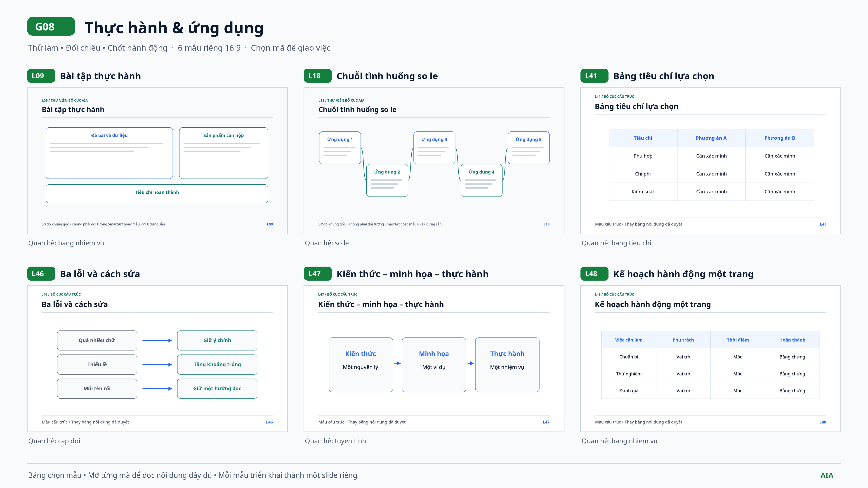
Task: Select the L18 code badge
Action: tap(317, 76)
